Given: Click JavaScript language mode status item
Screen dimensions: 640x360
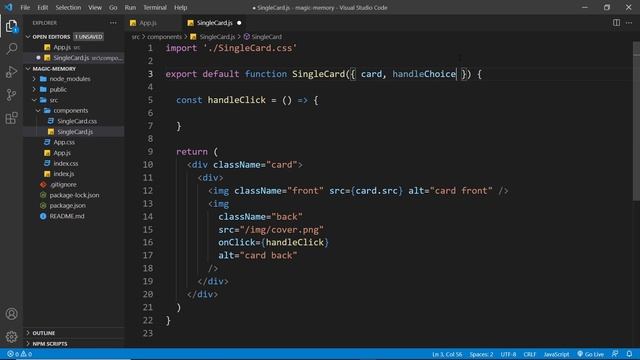Looking at the screenshot, I should (x=556, y=354).
